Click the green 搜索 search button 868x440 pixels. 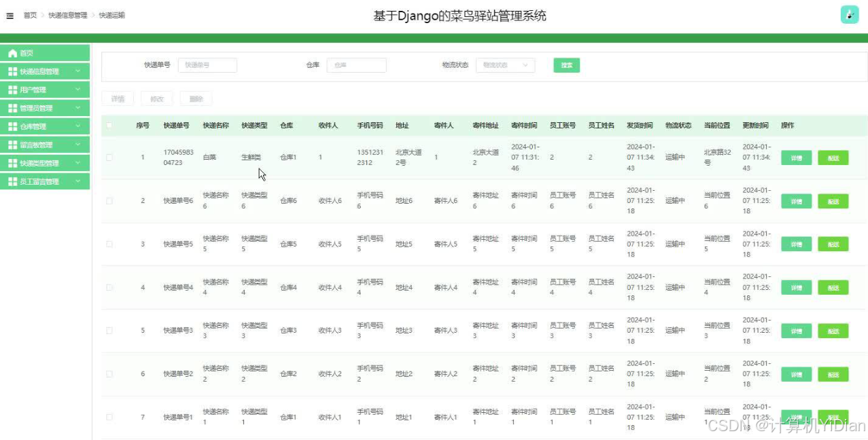click(x=566, y=65)
